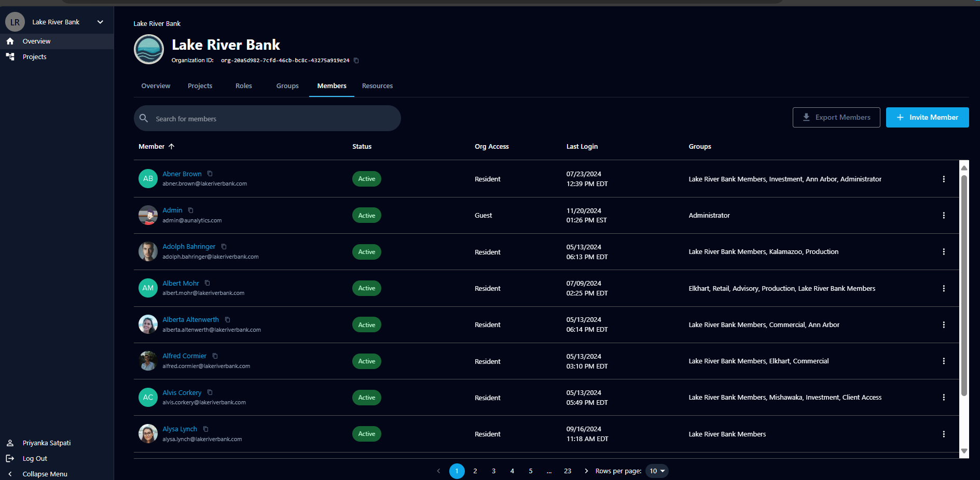The image size is (980, 480).
Task: Open actions menu for Albert Mohr row
Action: coord(944,288)
